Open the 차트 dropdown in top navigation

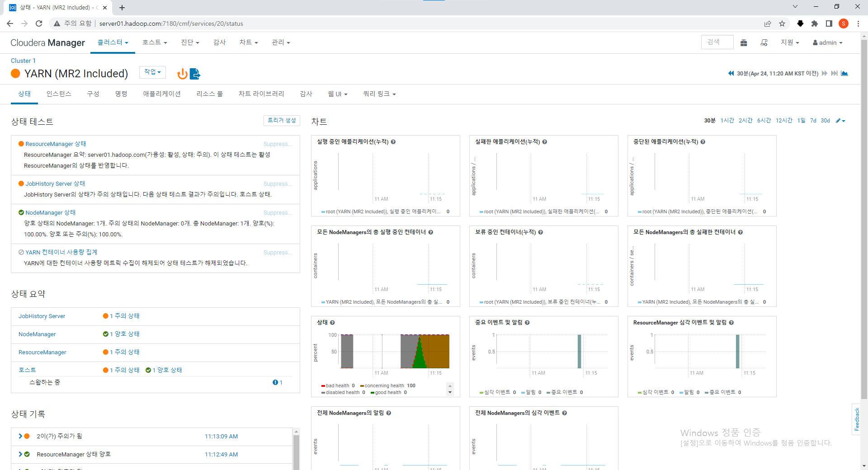pyautogui.click(x=249, y=42)
